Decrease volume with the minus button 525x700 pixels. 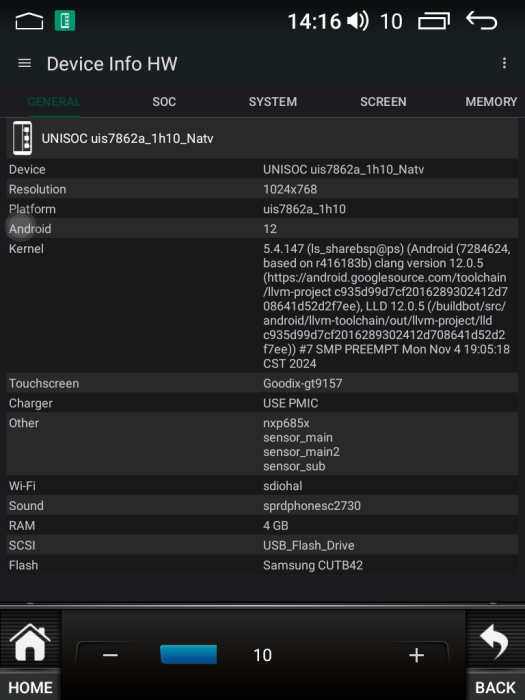[110, 655]
